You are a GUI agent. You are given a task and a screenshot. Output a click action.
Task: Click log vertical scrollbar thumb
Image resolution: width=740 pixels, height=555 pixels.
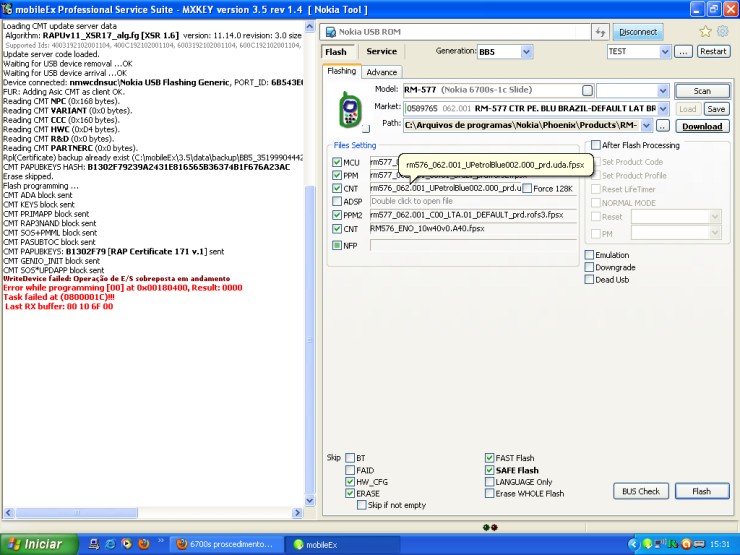click(310, 339)
